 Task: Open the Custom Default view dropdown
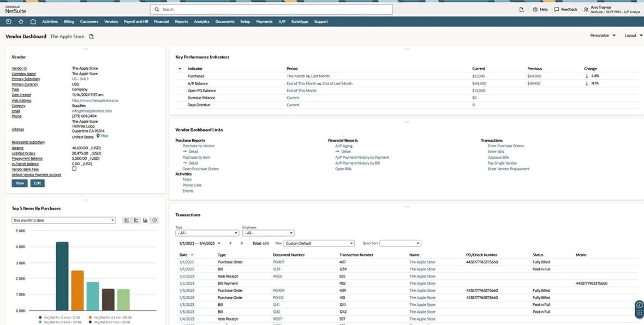[x=319, y=243]
